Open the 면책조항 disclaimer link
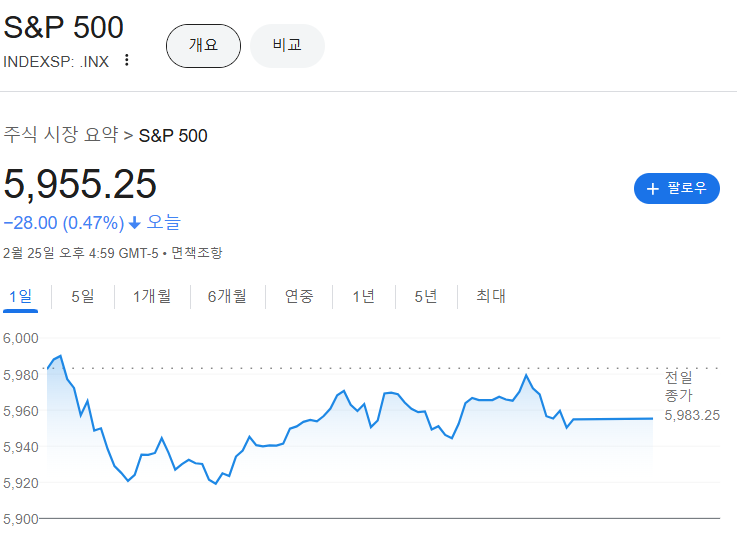The image size is (737, 546). tap(196, 253)
